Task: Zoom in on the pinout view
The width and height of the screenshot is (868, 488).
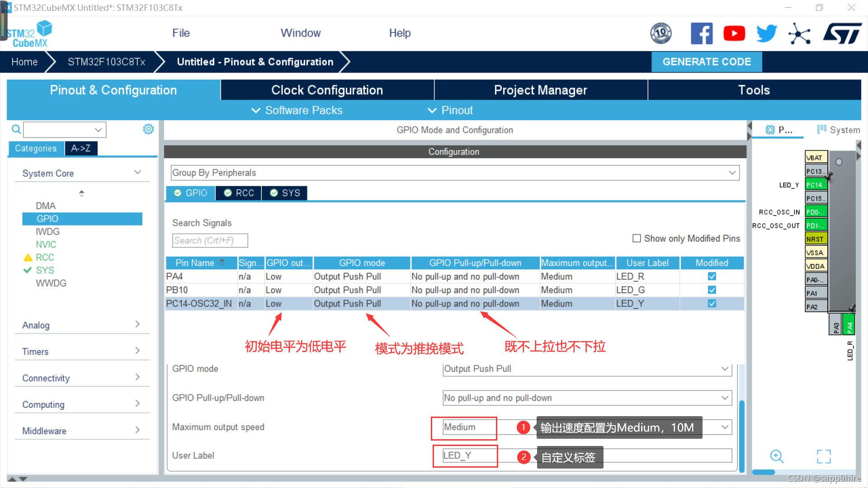Action: [x=777, y=456]
